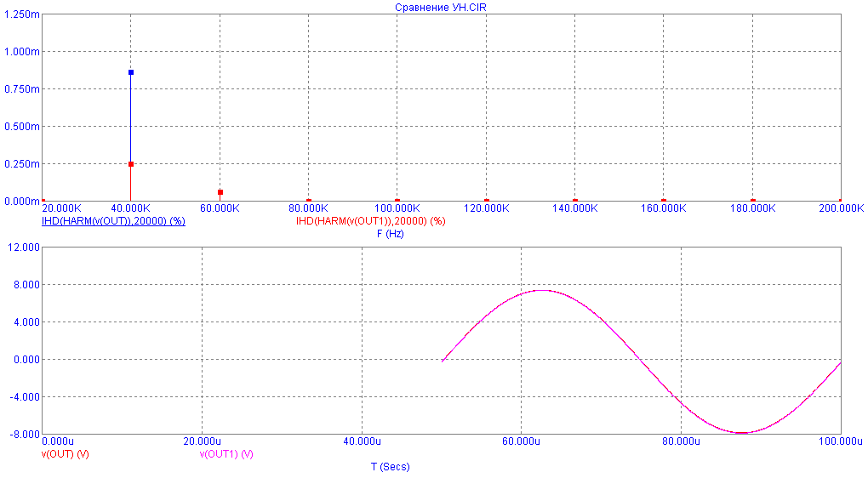Click the blue 40 kHz harmonic marker

pyautogui.click(x=131, y=72)
